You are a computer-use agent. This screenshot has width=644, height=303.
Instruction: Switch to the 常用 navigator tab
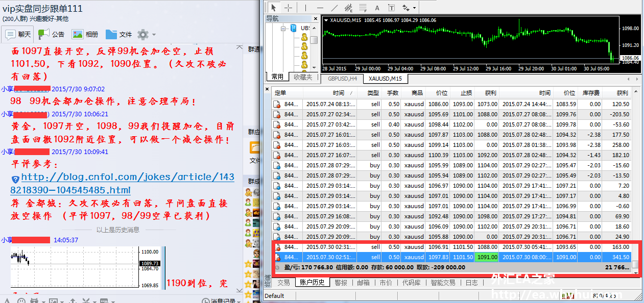tap(277, 77)
